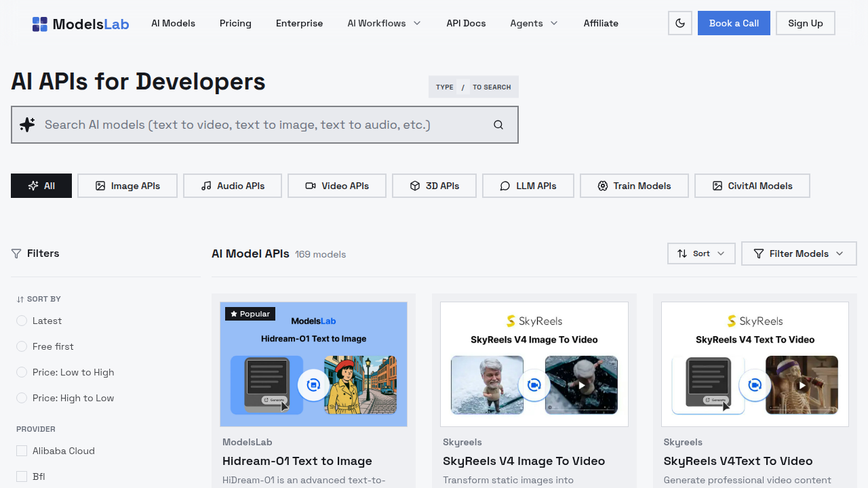
Task: Click the Book a Call button
Action: (734, 23)
